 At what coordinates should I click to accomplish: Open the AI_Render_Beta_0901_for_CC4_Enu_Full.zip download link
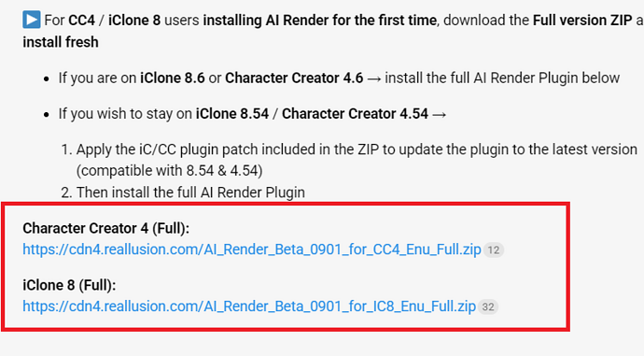252,249
